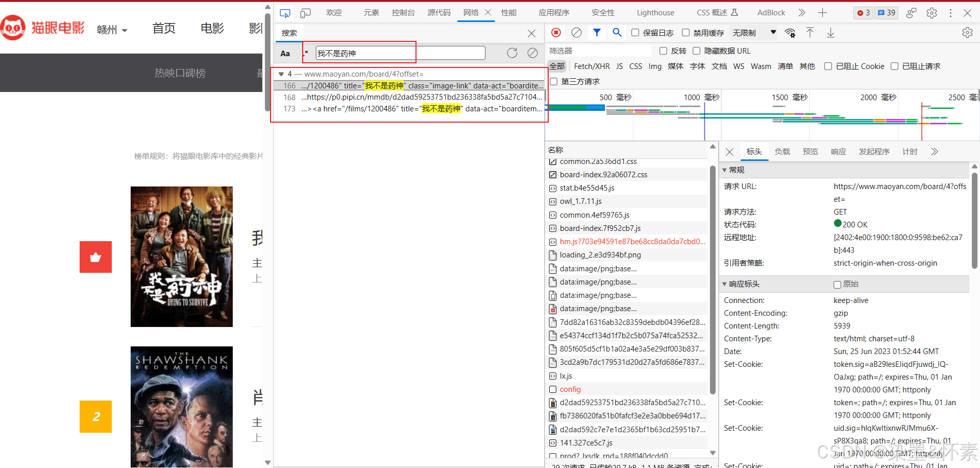The width and height of the screenshot is (980, 468).
Task: Close the Network tab X
Action: [487, 13]
